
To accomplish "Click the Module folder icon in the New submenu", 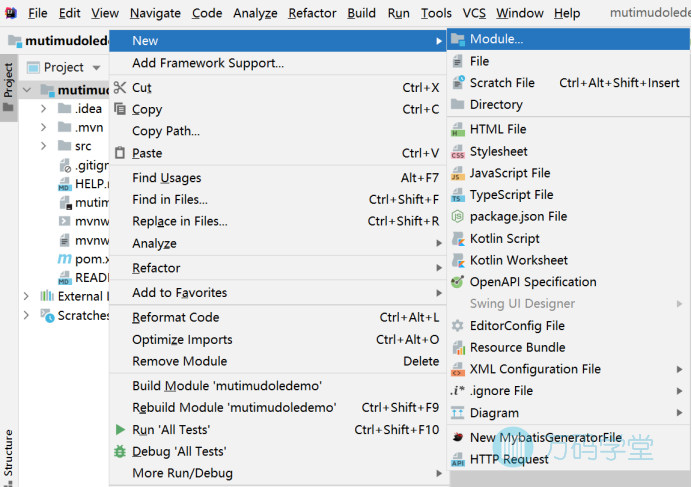I will (x=458, y=39).
